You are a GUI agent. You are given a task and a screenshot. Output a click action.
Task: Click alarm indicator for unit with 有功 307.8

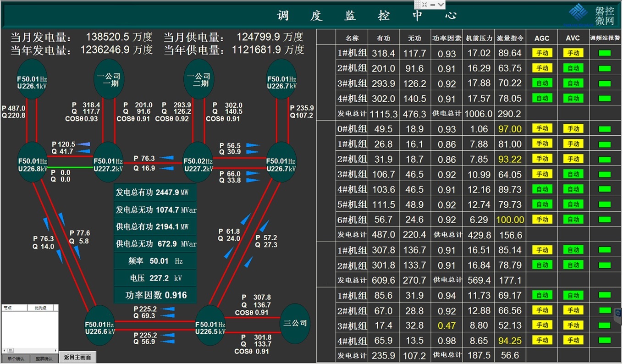[x=605, y=250]
